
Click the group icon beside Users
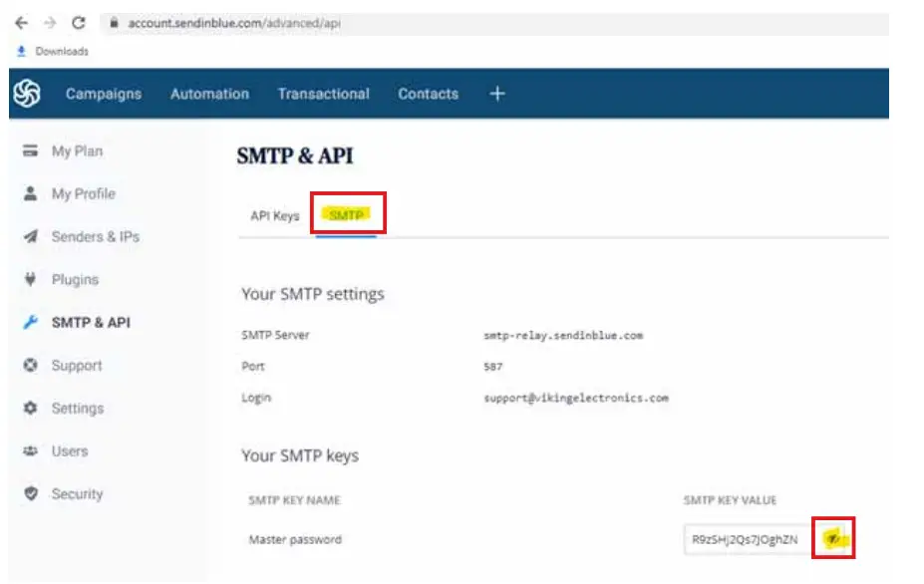pos(30,450)
